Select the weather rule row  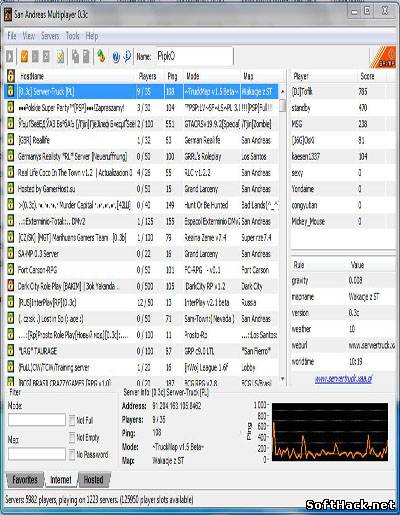pyautogui.click(x=343, y=329)
